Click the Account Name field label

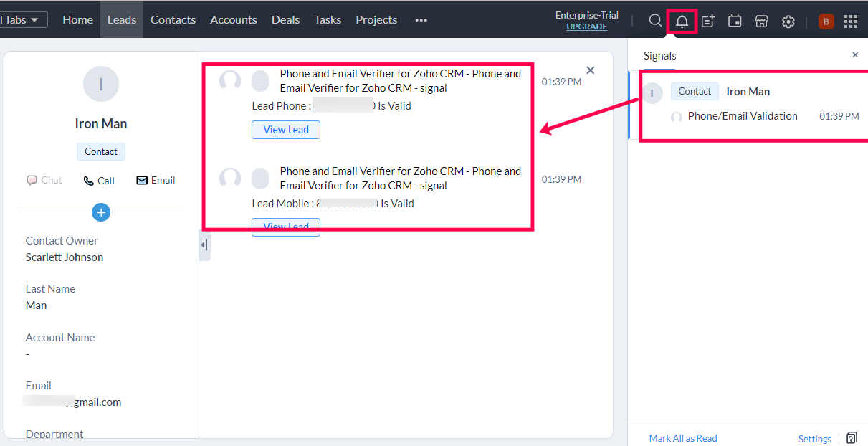click(x=60, y=337)
